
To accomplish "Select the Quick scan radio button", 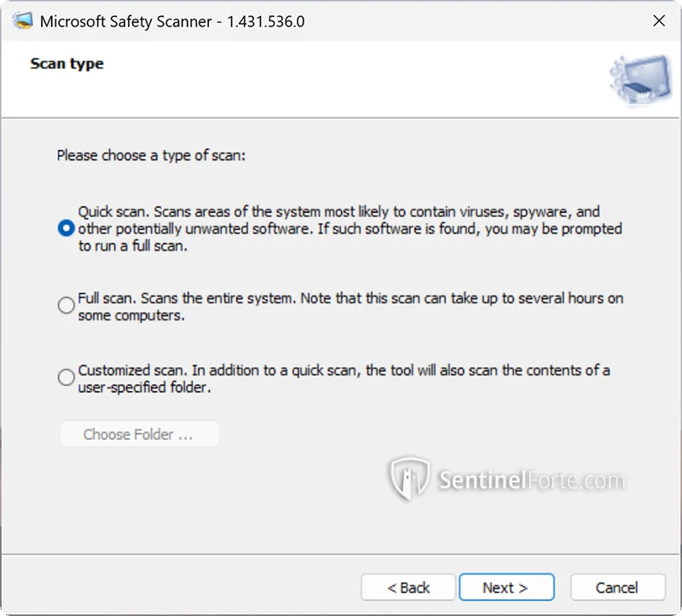I will pos(66,228).
